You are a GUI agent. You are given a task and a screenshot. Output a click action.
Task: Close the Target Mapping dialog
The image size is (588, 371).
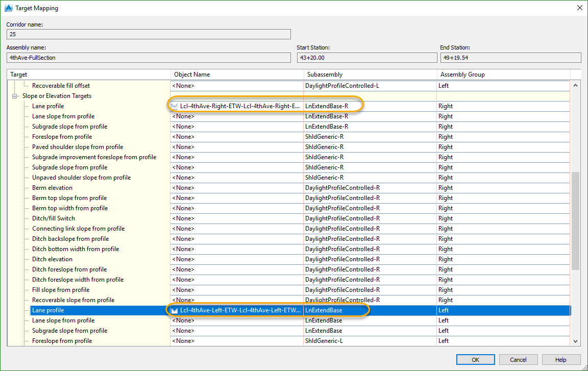[x=579, y=8]
